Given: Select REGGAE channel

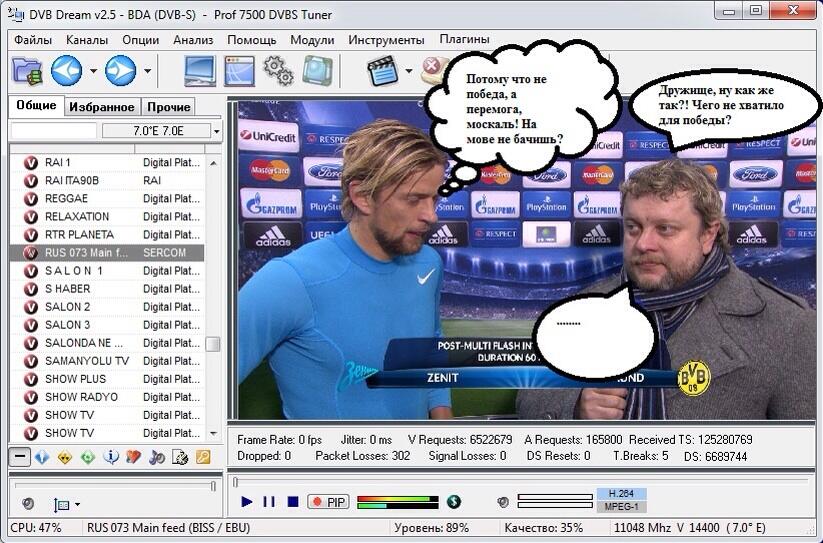Looking at the screenshot, I should pos(107,199).
